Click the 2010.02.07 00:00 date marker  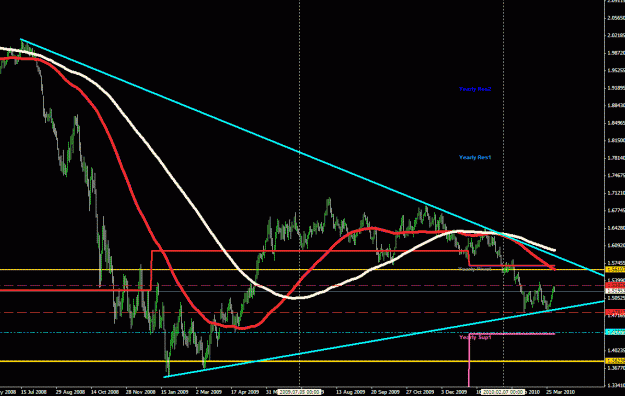coord(503,392)
